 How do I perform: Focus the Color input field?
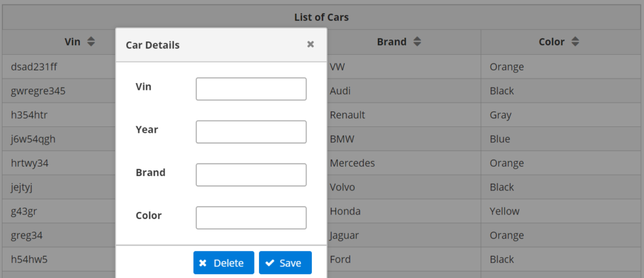pos(251,218)
